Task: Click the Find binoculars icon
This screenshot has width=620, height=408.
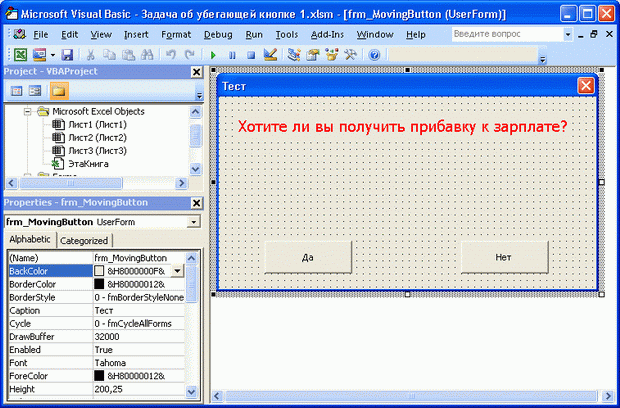Action: click(x=148, y=54)
